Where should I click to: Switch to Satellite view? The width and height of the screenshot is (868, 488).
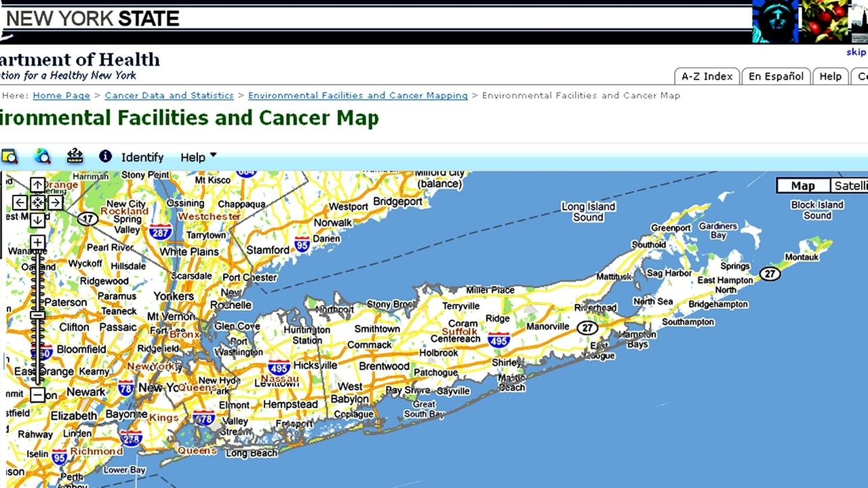tap(850, 186)
